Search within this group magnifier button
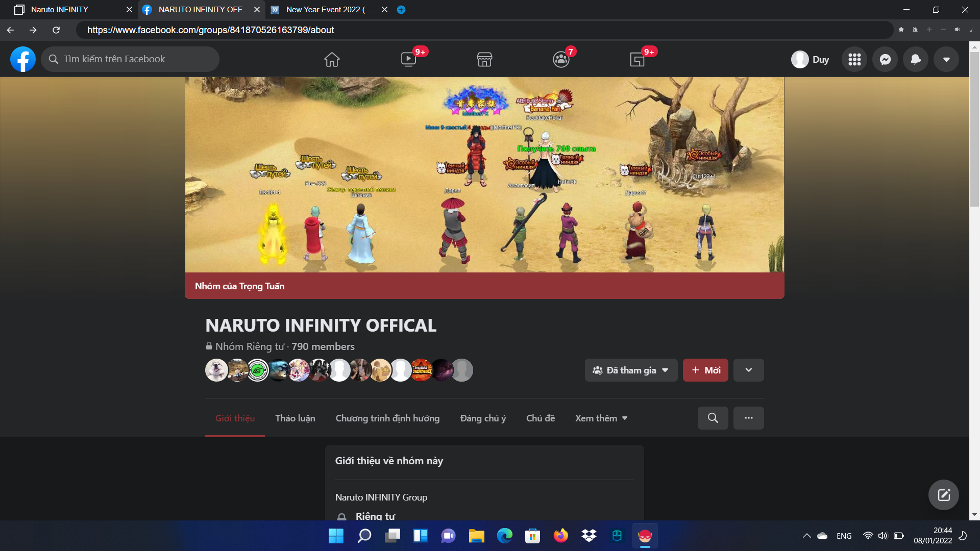This screenshot has width=980, height=551. (x=713, y=418)
